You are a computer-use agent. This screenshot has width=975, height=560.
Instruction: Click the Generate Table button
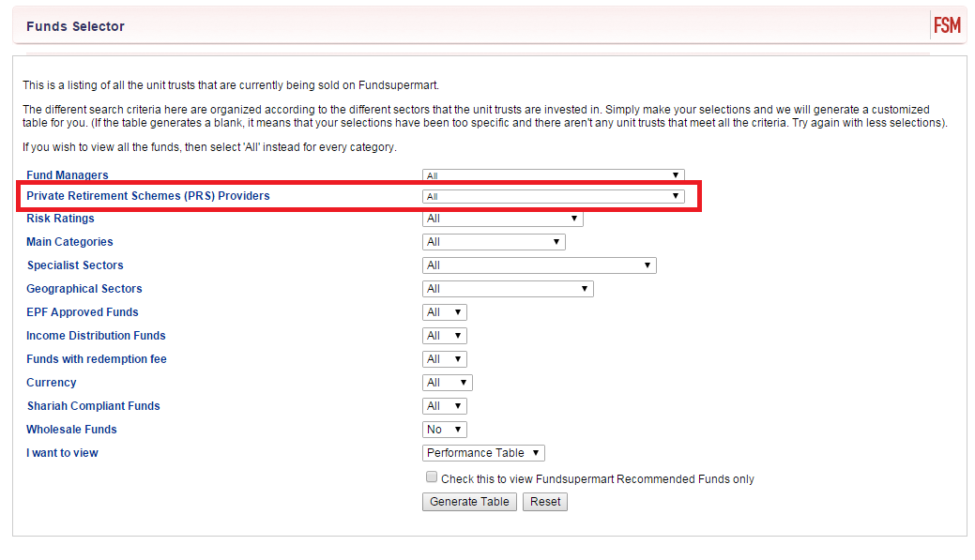[469, 502]
